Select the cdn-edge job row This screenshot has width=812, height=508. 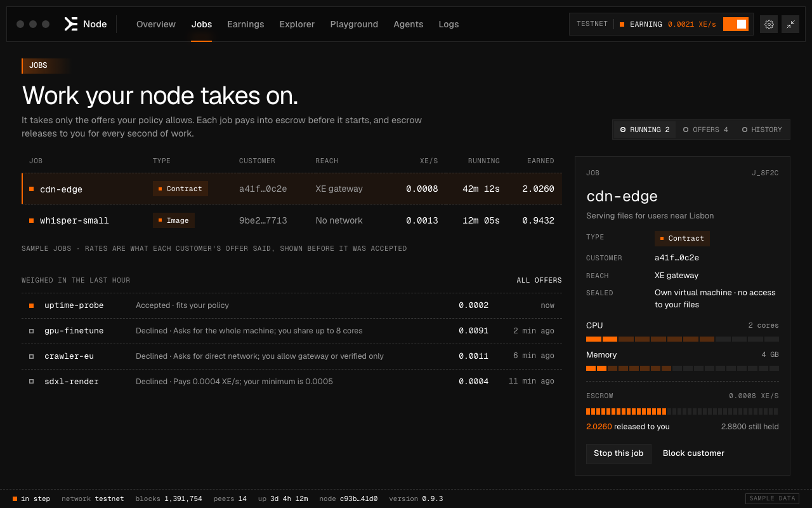[x=292, y=189]
